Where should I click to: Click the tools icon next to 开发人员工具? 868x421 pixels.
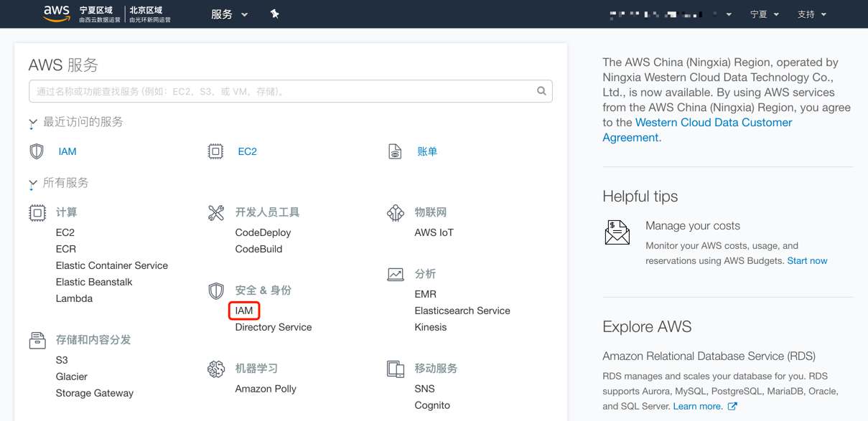216,213
